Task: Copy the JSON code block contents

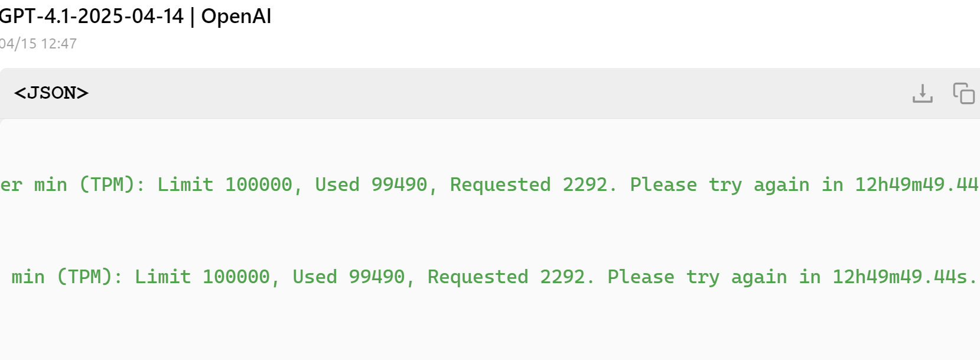Action: pos(963,93)
